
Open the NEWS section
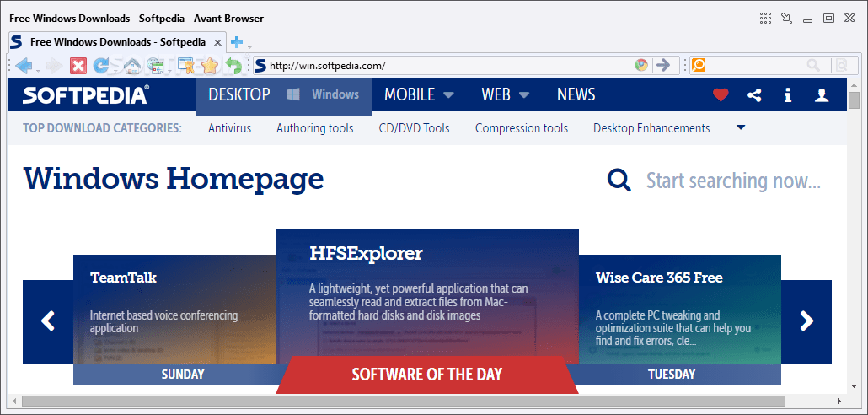[576, 94]
